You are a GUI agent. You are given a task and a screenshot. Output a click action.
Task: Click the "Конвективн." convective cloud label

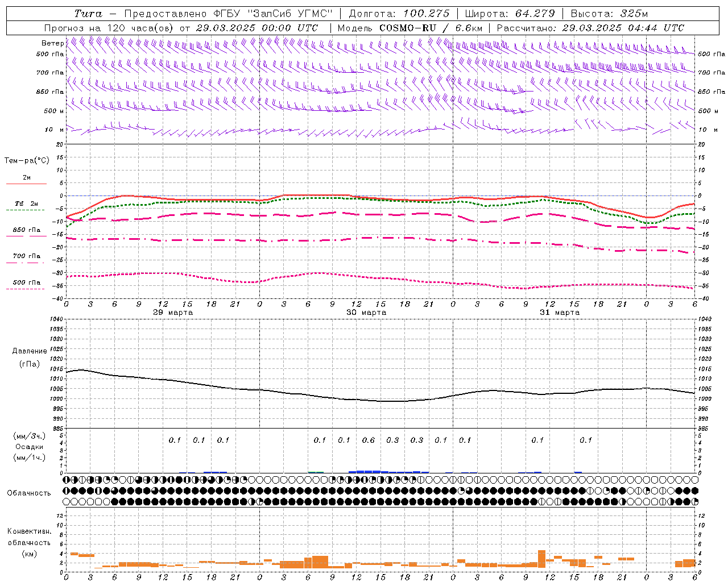29,531
